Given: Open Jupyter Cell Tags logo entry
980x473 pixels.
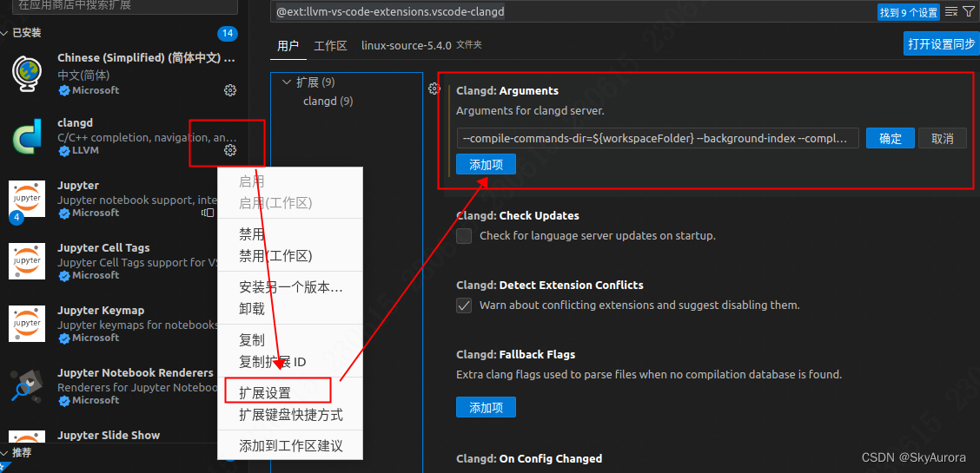Looking at the screenshot, I should pos(27,261).
